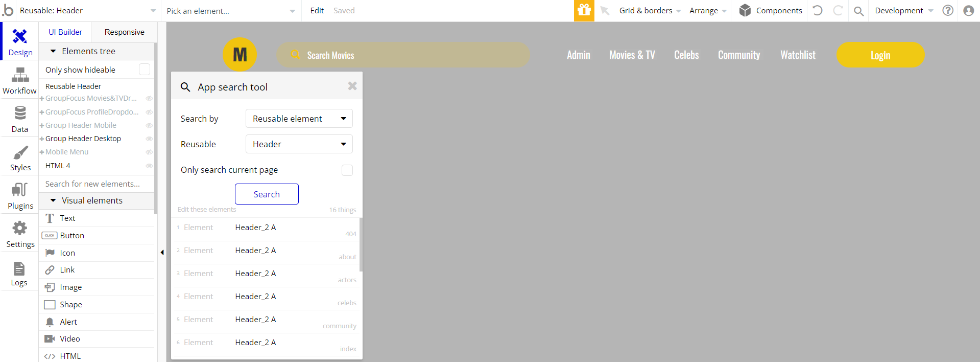Toggle visibility of Group Header Mobile
This screenshot has height=362, width=980.
(149, 125)
